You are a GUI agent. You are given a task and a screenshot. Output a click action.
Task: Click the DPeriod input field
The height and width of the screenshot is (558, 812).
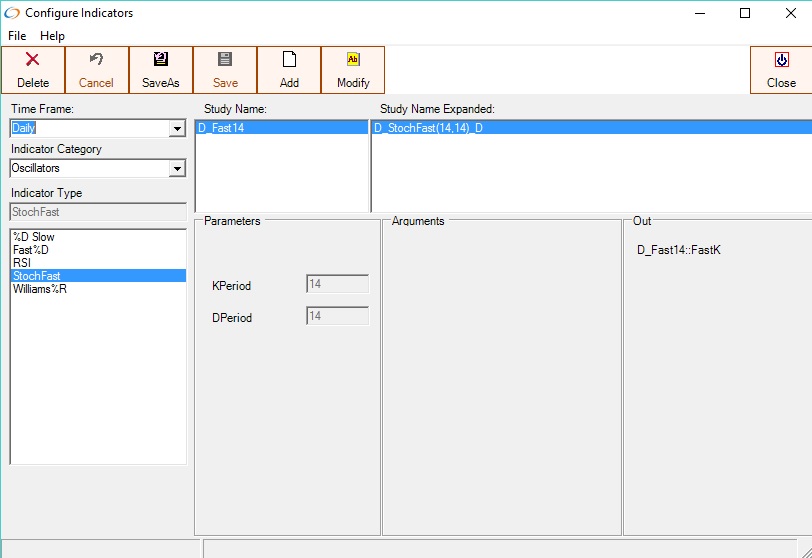coord(337,317)
